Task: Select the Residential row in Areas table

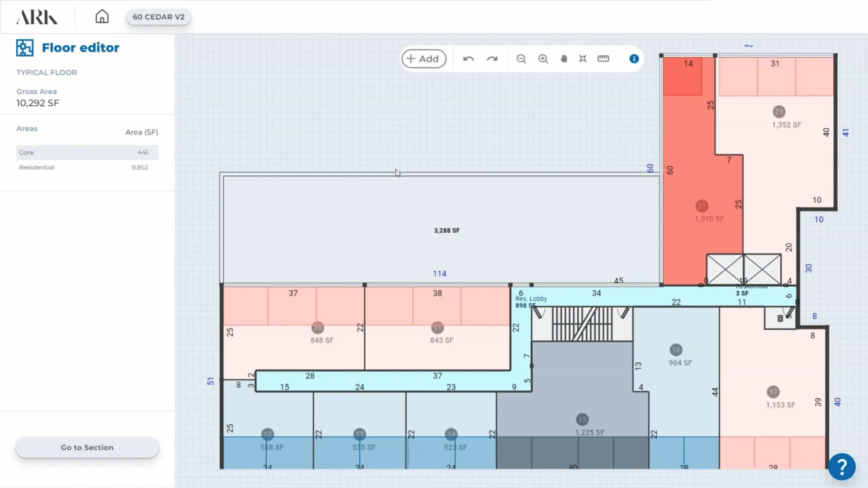Action: 87,167
